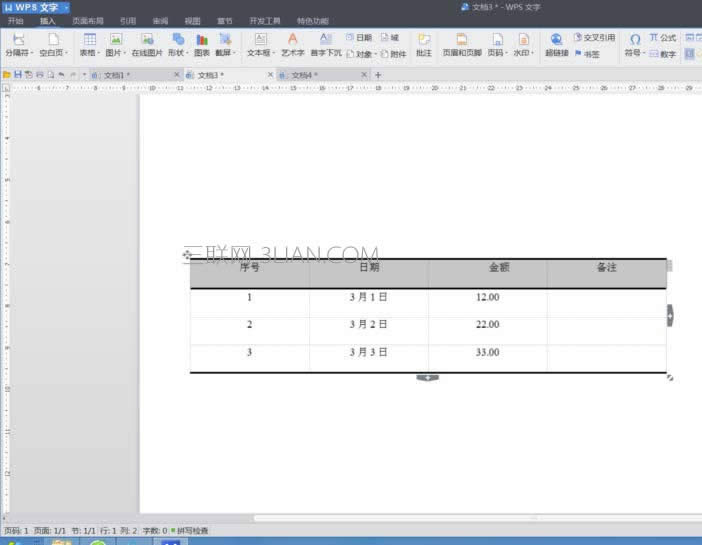This screenshot has width=702, height=545.
Task: Insert a 空白页 blank page
Action: (x=53, y=45)
